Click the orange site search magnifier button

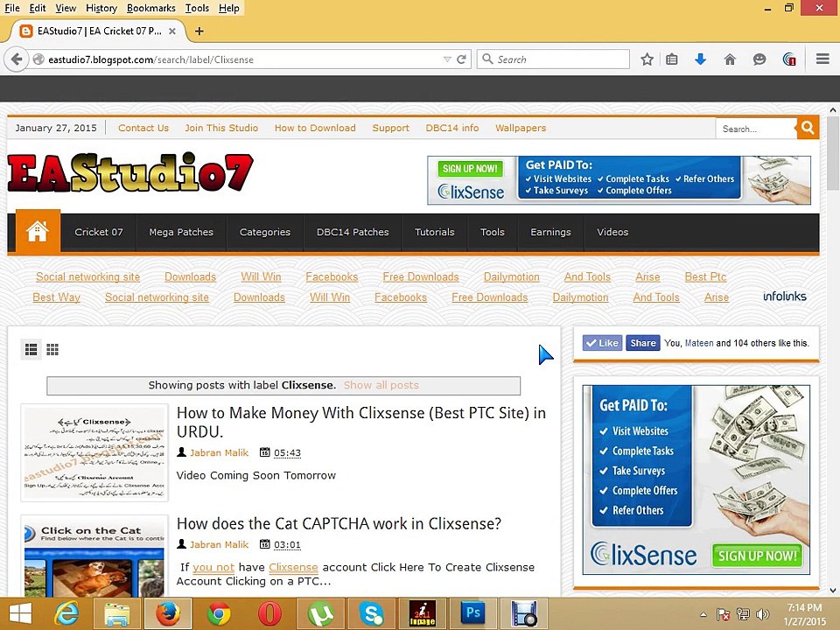[x=808, y=128]
